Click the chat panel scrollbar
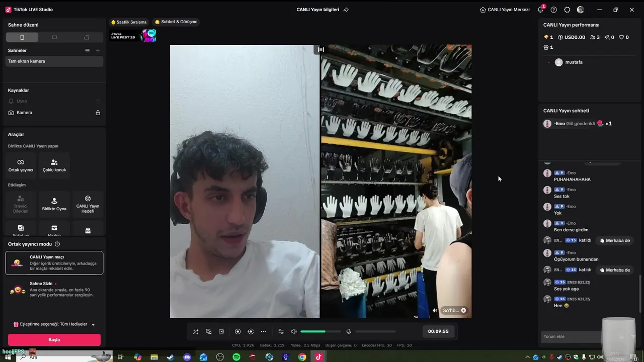Image resolution: width=644 pixels, height=362 pixels. pos(640,293)
